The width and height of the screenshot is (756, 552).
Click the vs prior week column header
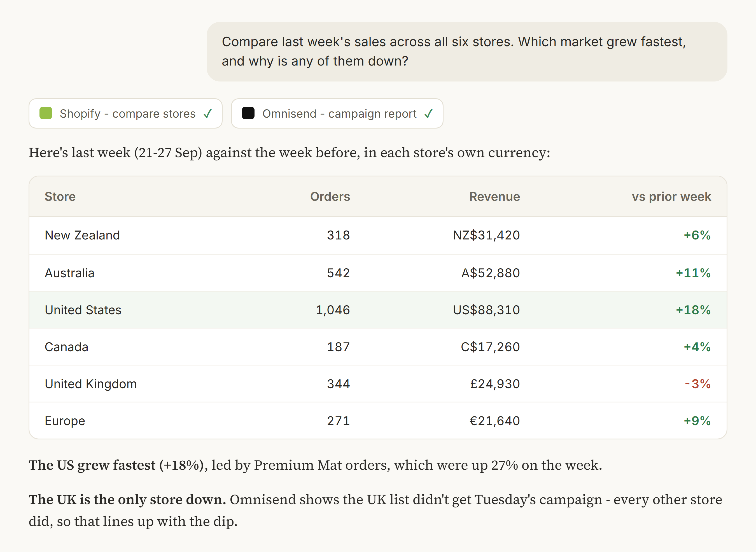[x=671, y=197]
